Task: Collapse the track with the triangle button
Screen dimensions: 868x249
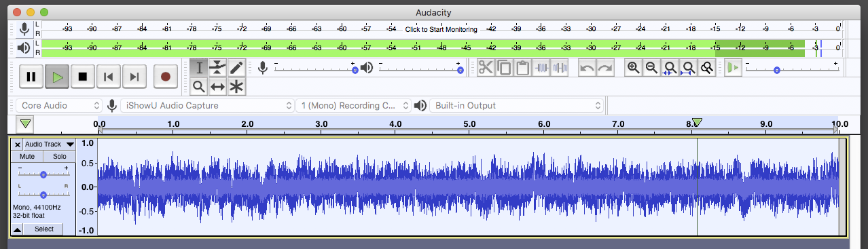Action: pyautogui.click(x=18, y=229)
